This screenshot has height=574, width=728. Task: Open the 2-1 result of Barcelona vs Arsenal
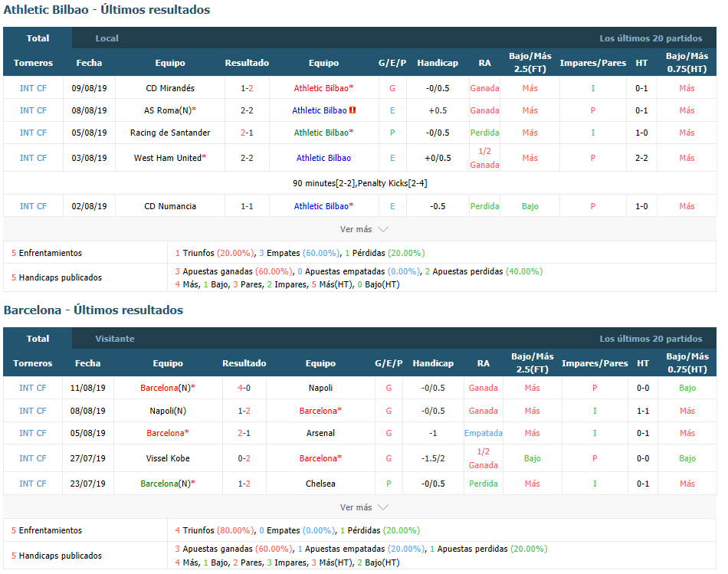click(x=244, y=433)
